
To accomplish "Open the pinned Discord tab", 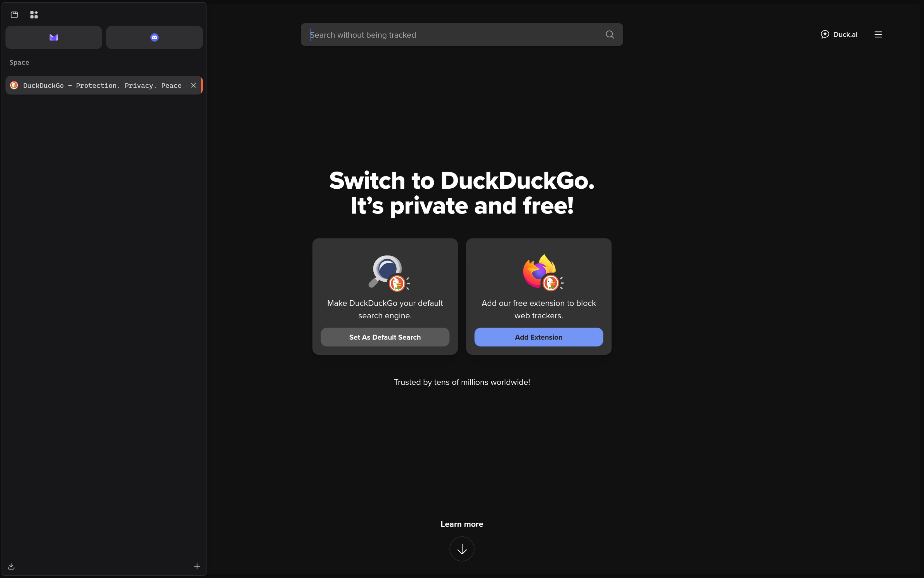I will click(154, 37).
